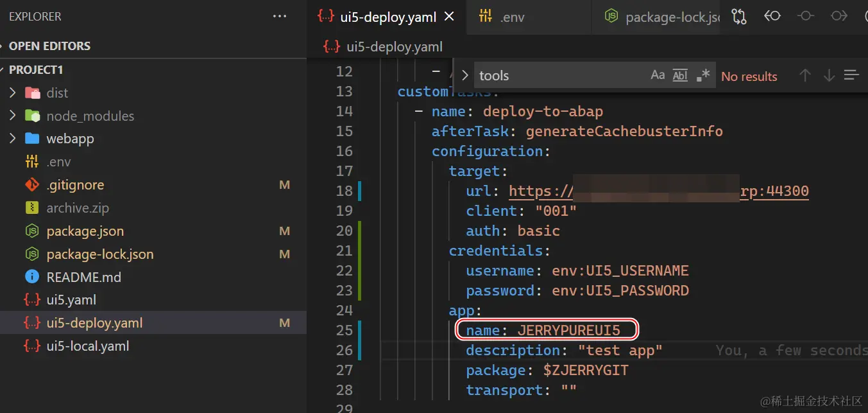
Task: Follow the https target url link
Action: tap(659, 191)
